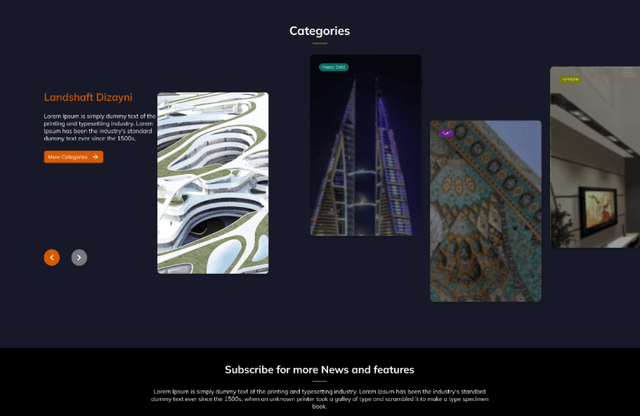
Task: Click the divider line under Subscribe heading
Action: pyautogui.click(x=319, y=381)
